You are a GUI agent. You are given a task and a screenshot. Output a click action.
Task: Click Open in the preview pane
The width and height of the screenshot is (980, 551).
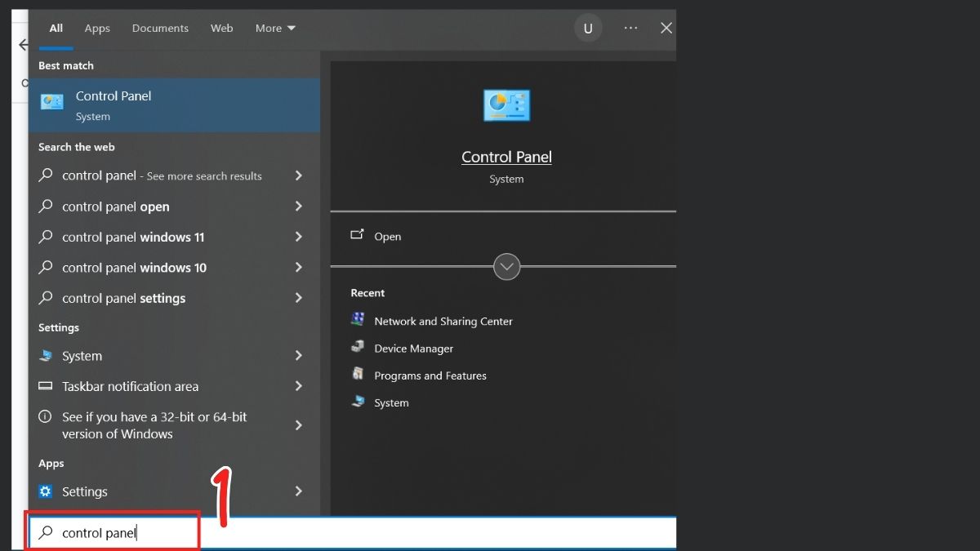point(387,237)
